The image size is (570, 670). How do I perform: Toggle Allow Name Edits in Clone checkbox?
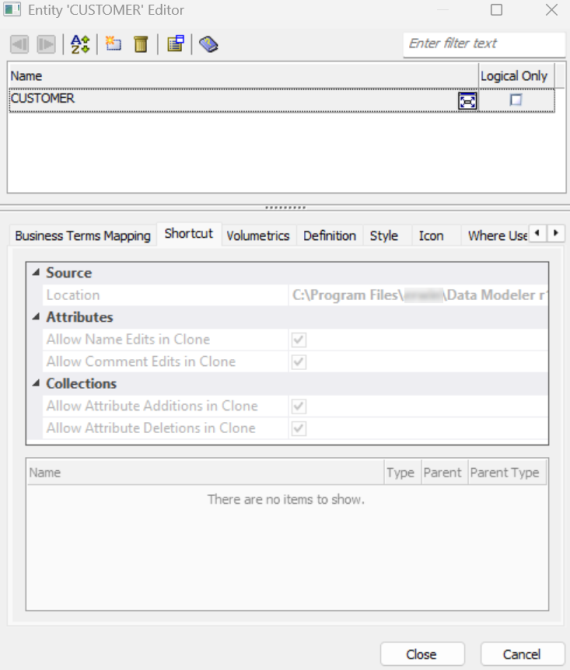coord(299,340)
